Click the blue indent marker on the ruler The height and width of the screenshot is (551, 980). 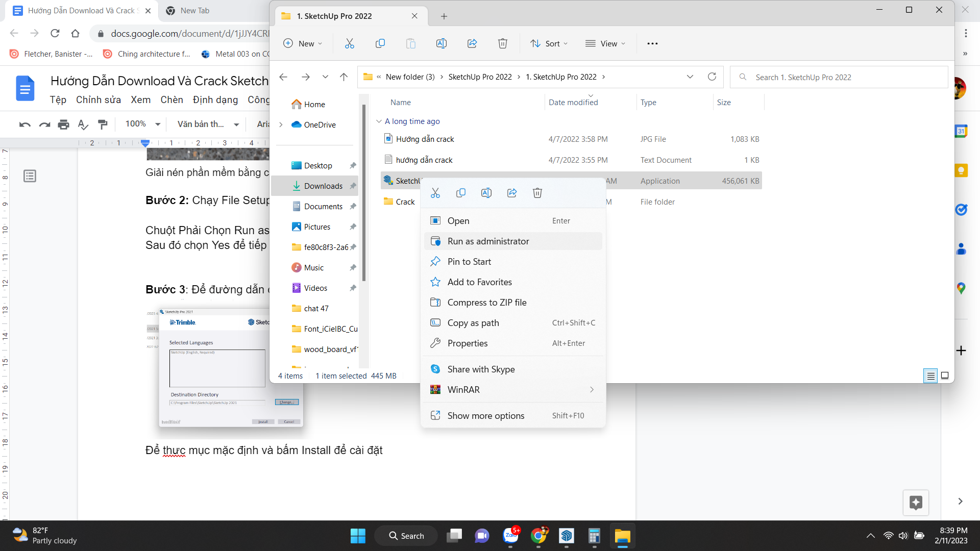coord(144,143)
